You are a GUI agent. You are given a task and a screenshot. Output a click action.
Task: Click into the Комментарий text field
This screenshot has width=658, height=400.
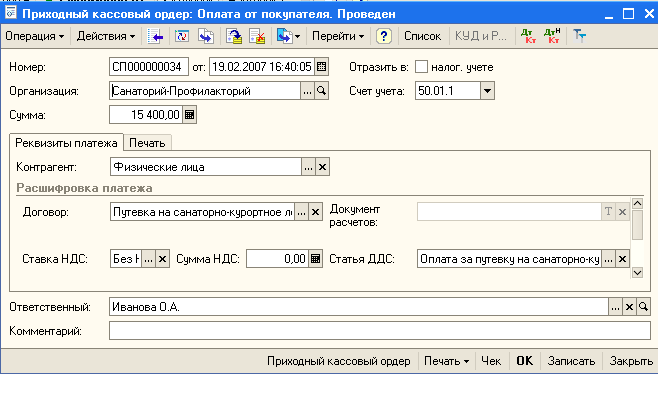pyautogui.click(x=378, y=330)
